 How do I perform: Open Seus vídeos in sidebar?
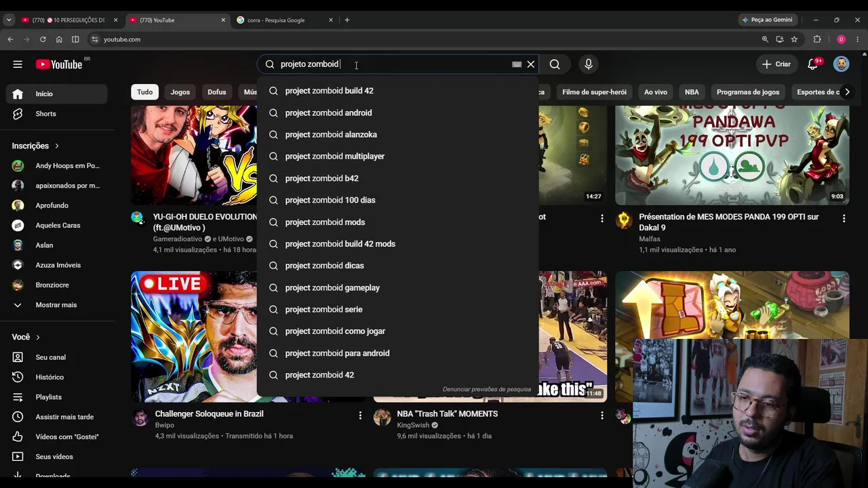point(56,457)
